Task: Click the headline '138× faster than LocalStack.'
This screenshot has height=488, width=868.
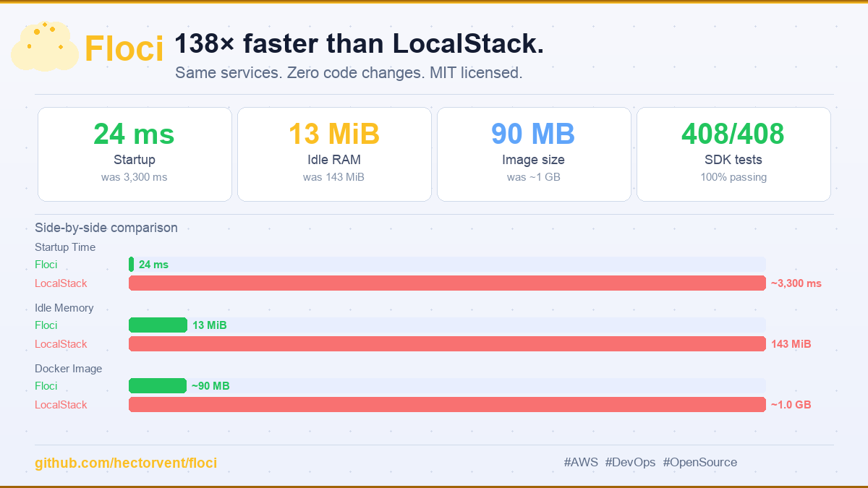Action: 359,44
